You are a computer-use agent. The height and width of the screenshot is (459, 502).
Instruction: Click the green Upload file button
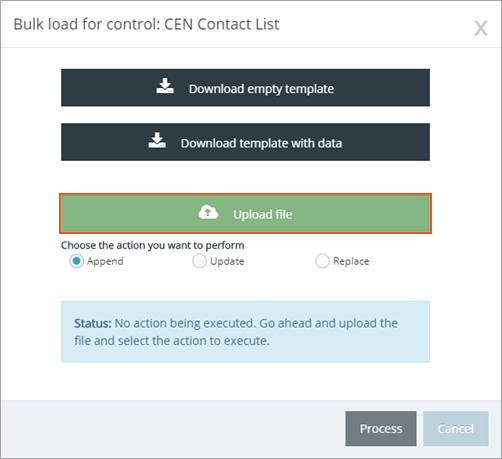pyautogui.click(x=245, y=213)
